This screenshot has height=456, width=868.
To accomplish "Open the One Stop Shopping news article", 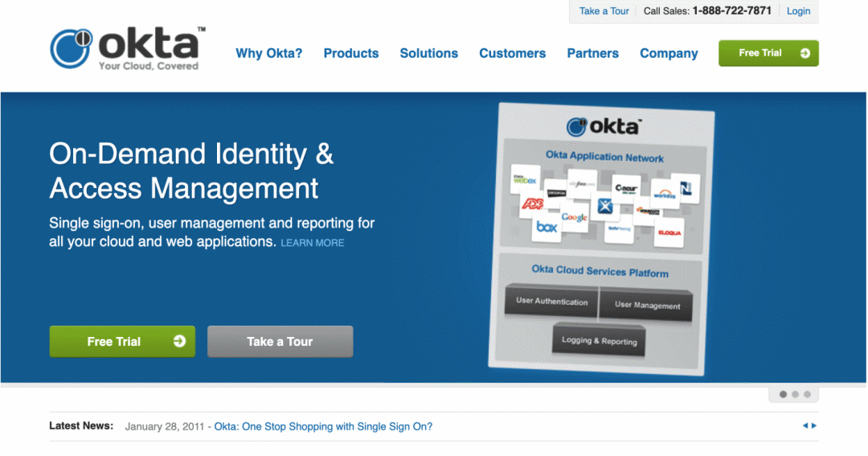I will (323, 426).
